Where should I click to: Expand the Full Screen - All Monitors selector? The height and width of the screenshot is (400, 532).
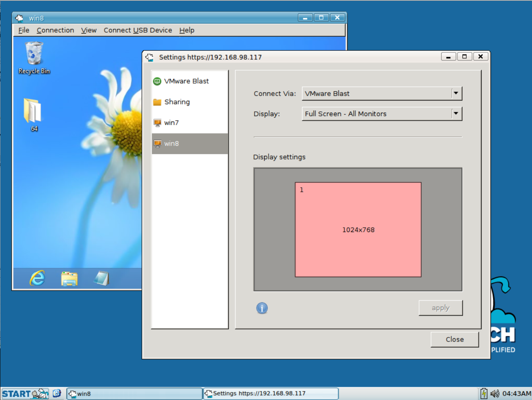click(x=456, y=113)
